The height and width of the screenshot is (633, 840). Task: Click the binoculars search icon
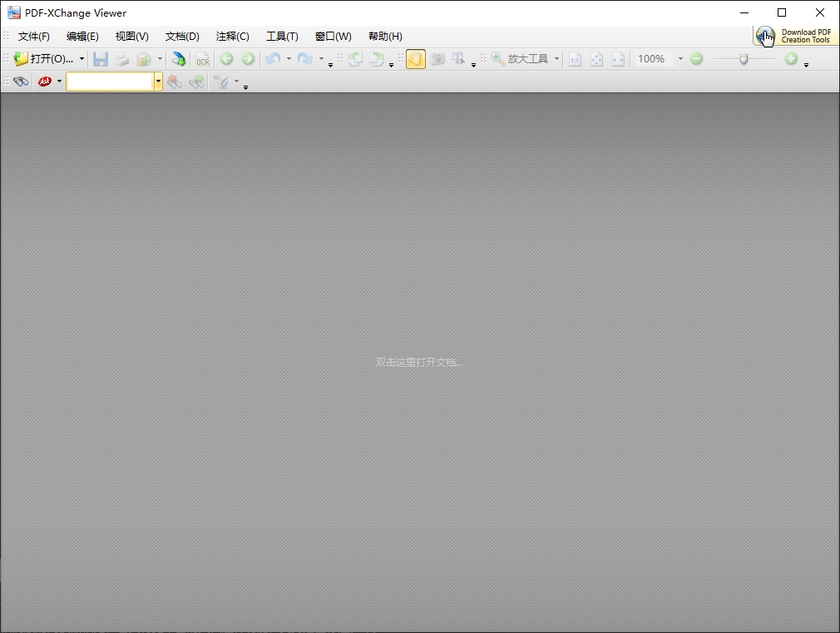tap(21, 82)
